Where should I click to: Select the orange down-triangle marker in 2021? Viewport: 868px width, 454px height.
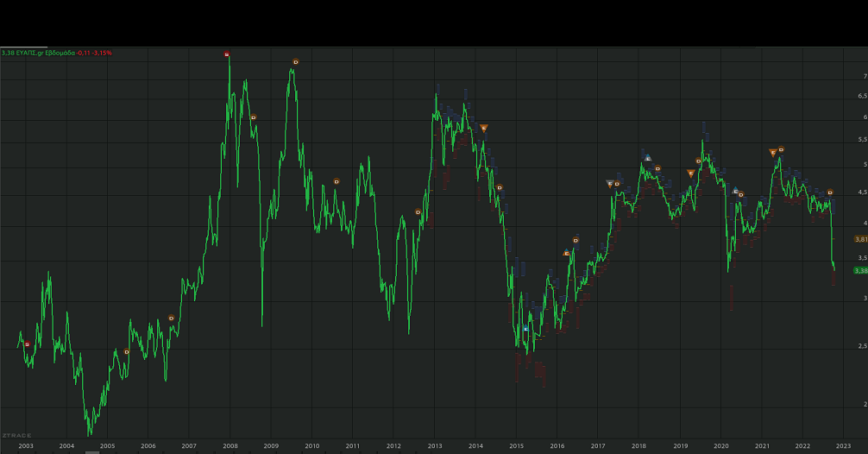pos(773,152)
